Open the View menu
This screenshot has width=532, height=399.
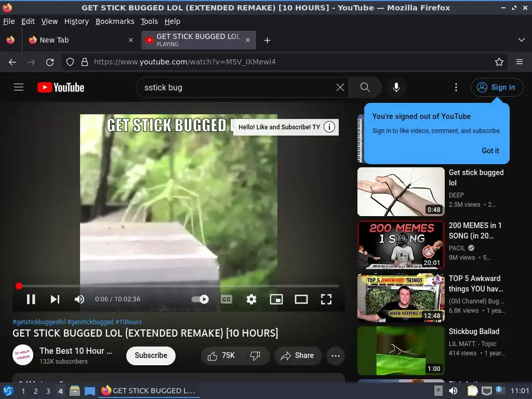click(49, 21)
